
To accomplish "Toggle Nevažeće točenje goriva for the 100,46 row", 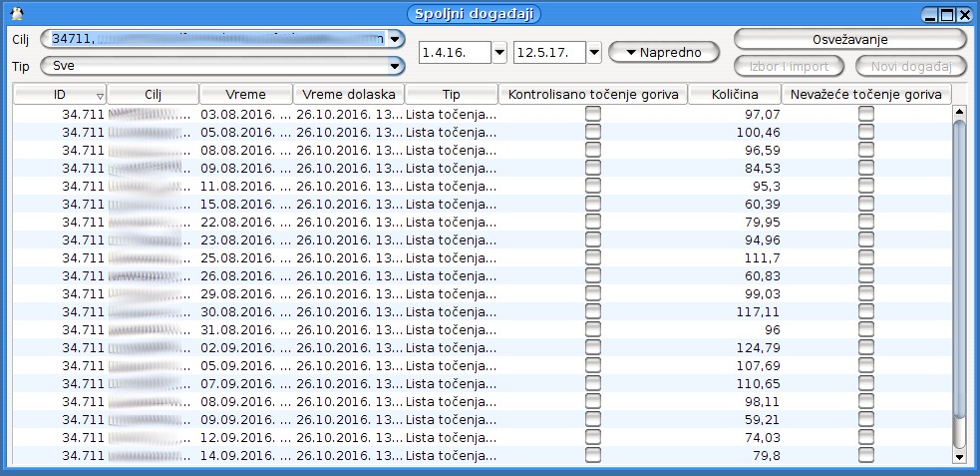I will [x=866, y=132].
